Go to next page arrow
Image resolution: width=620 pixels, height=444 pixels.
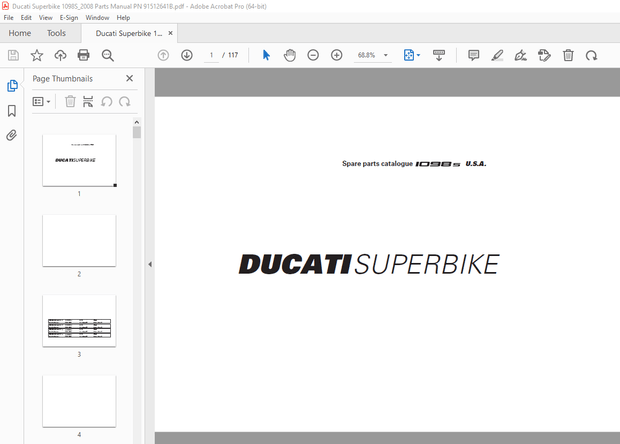coord(187,55)
